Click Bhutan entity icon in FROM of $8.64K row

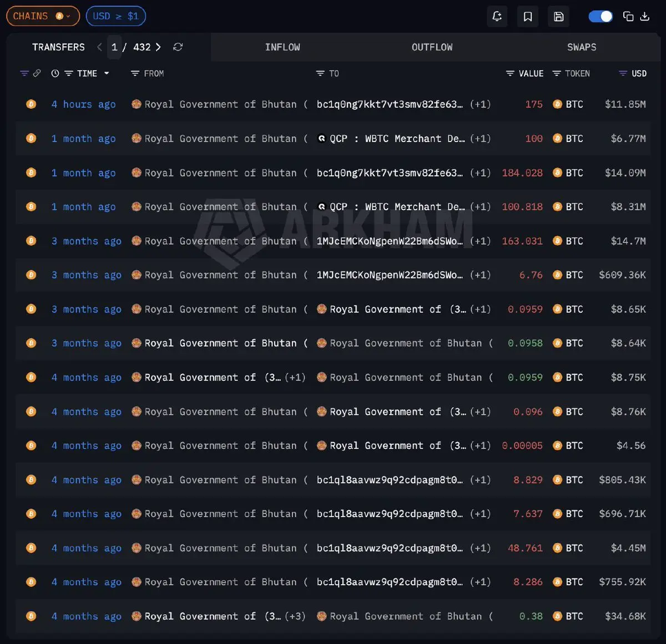pyautogui.click(x=137, y=343)
